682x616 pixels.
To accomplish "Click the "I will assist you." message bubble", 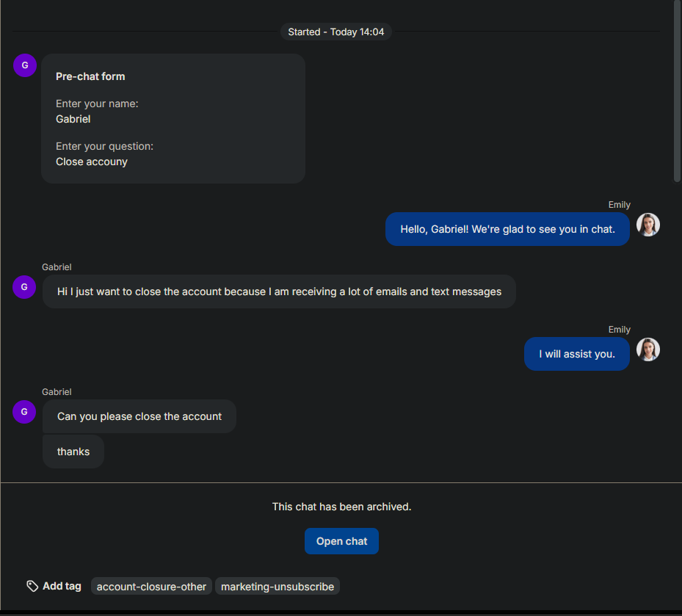I will (576, 354).
